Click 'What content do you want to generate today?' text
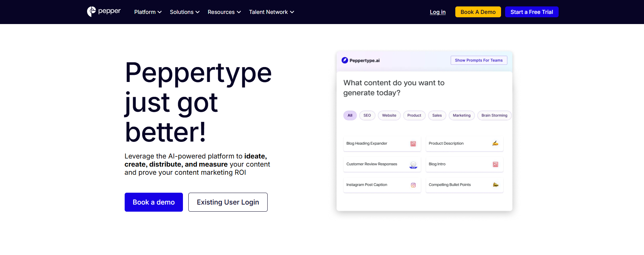 394,88
